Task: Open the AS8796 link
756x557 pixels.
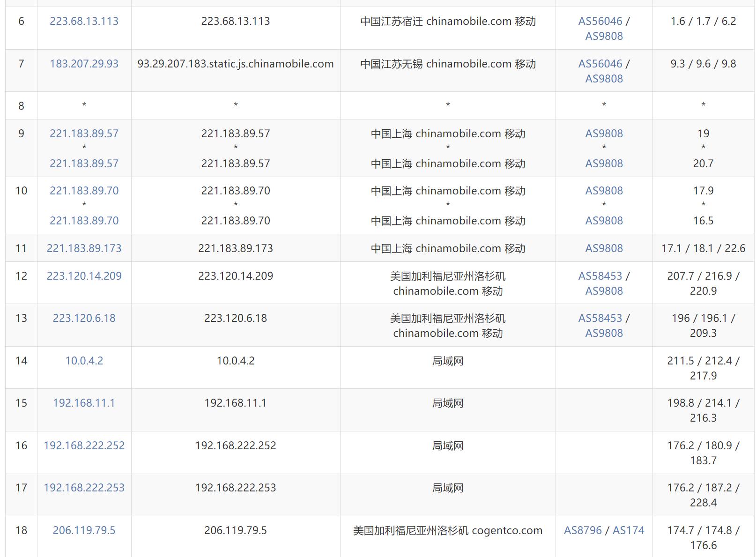Action: click(583, 530)
